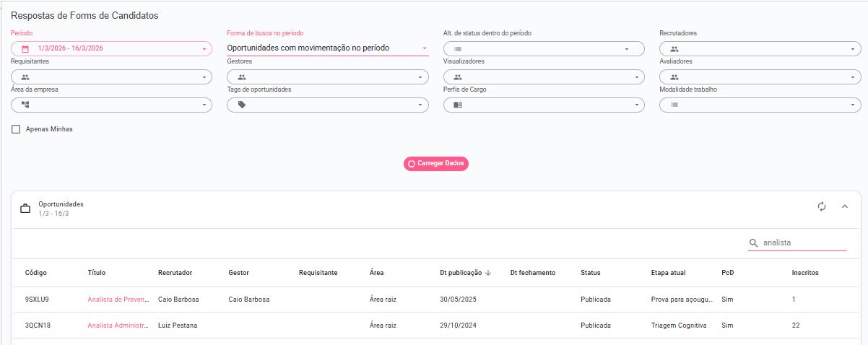Click the book icon in Perfis de Cargo
The image size is (868, 345).
click(458, 105)
